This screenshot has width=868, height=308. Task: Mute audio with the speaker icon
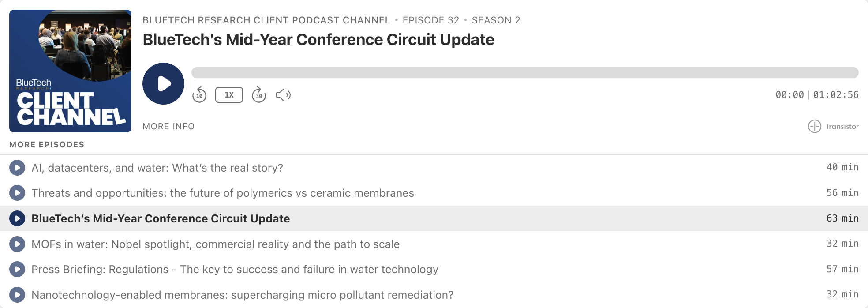click(x=283, y=95)
